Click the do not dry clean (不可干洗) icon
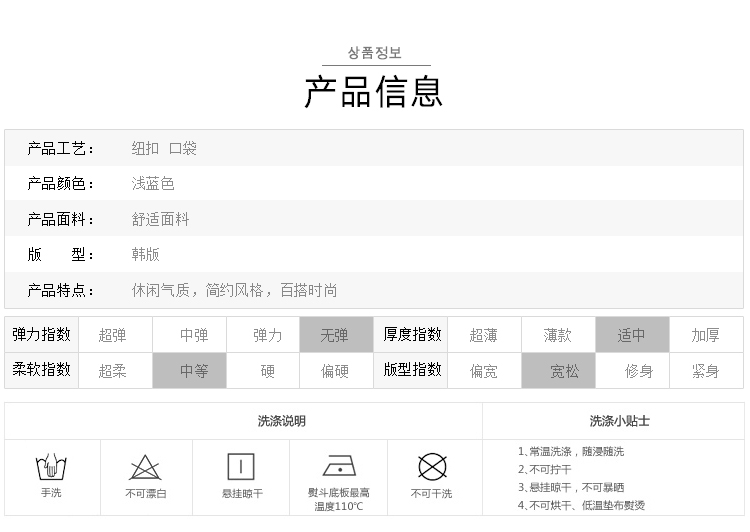 (x=431, y=467)
